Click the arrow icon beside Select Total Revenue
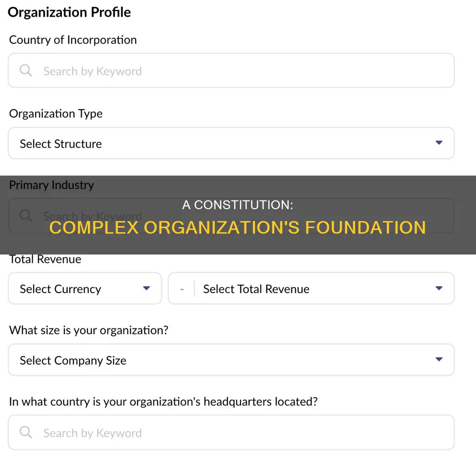The image size is (476, 464). point(439,288)
